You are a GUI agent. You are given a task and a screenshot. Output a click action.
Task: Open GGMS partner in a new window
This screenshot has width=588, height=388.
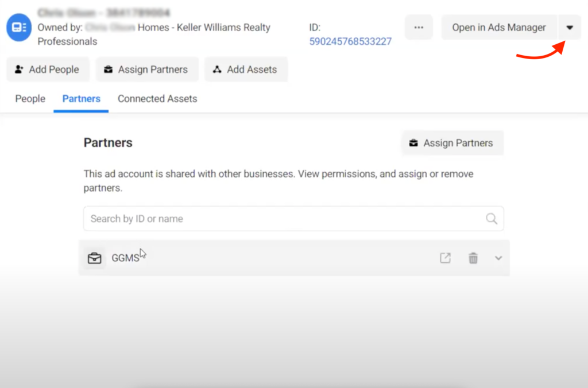pyautogui.click(x=445, y=258)
